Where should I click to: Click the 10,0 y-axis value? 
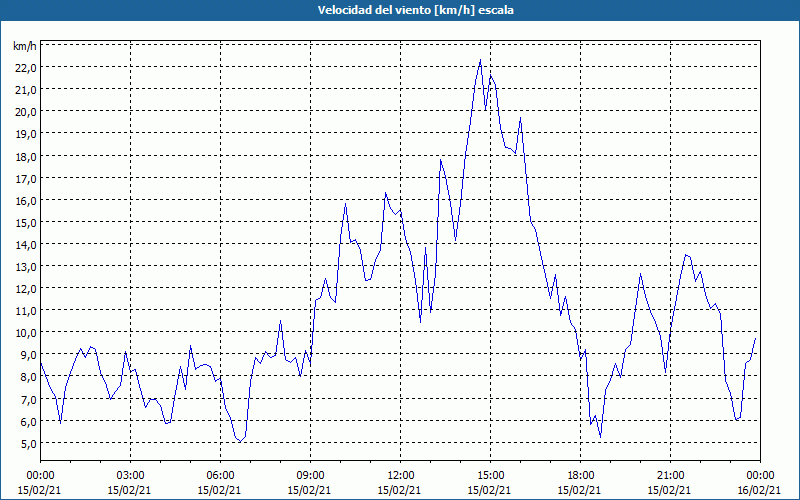pos(27,334)
